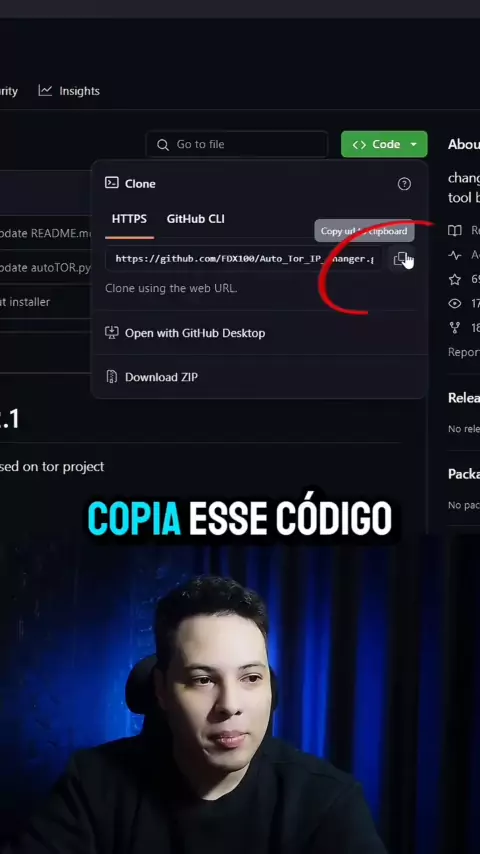The height and width of the screenshot is (854, 480).
Task: Switch to the GitHub CLI tab
Action: click(x=196, y=219)
